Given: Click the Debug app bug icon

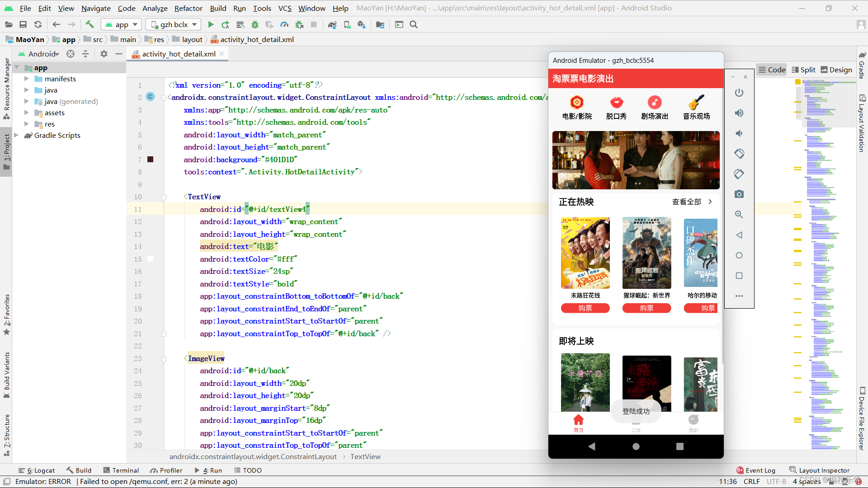Looking at the screenshot, I should point(255,24).
